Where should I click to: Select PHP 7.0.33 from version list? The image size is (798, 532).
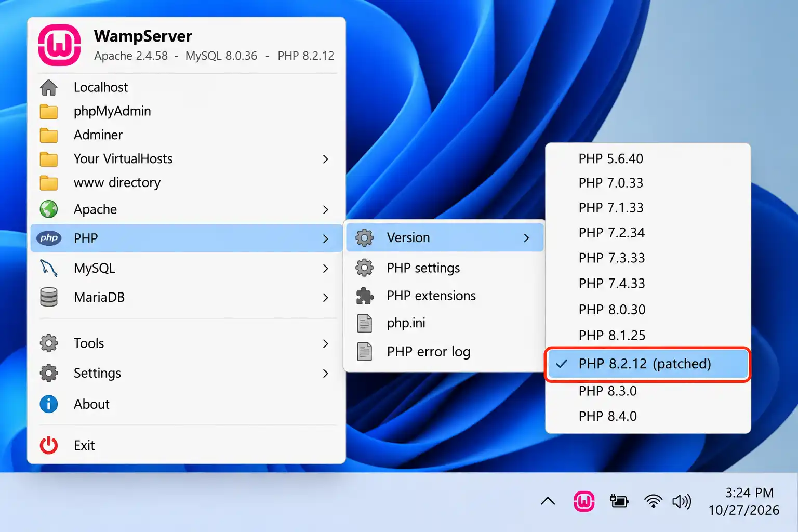click(648, 183)
